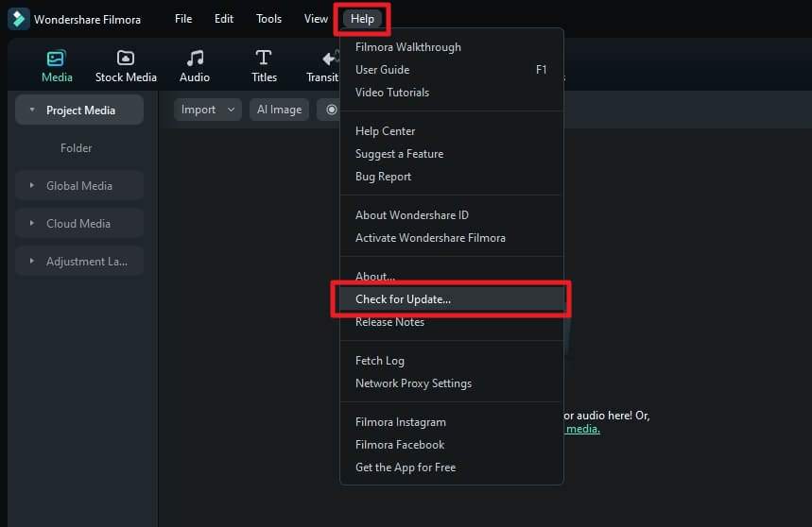The image size is (812, 527).
Task: Click the media import link
Action: [x=583, y=429]
